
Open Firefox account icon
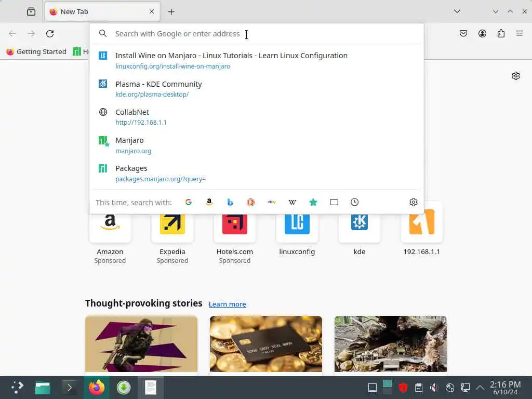click(482, 33)
